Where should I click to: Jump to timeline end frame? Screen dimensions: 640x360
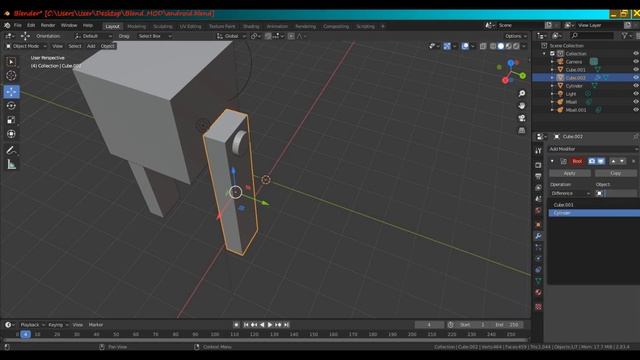click(x=286, y=325)
